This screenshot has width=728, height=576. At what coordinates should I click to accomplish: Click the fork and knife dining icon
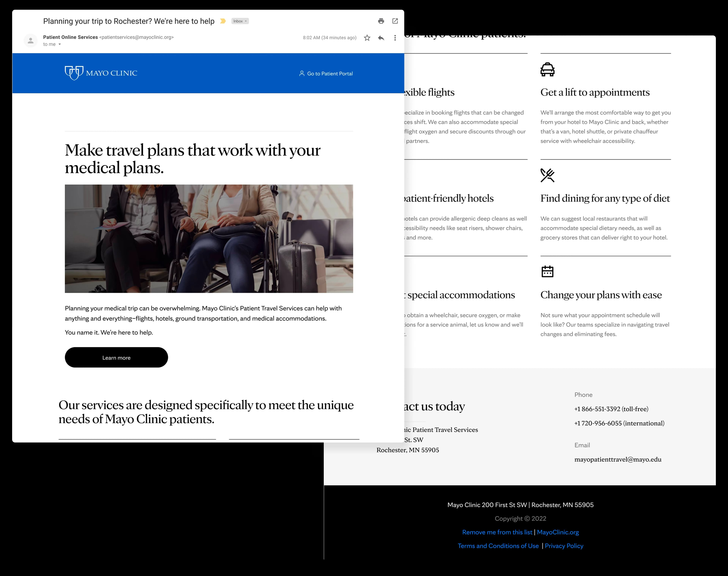point(547,175)
